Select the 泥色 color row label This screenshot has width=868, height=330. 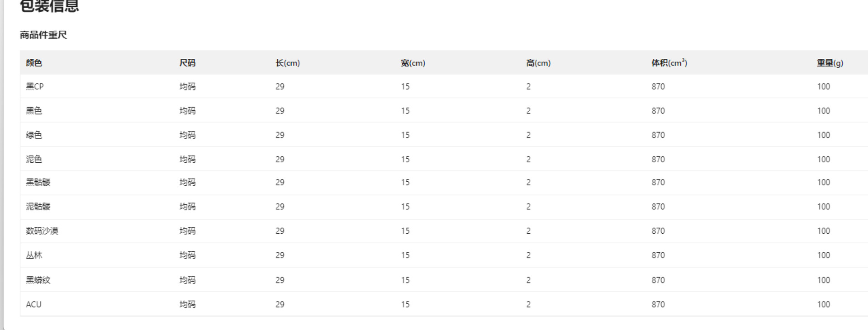tap(34, 159)
